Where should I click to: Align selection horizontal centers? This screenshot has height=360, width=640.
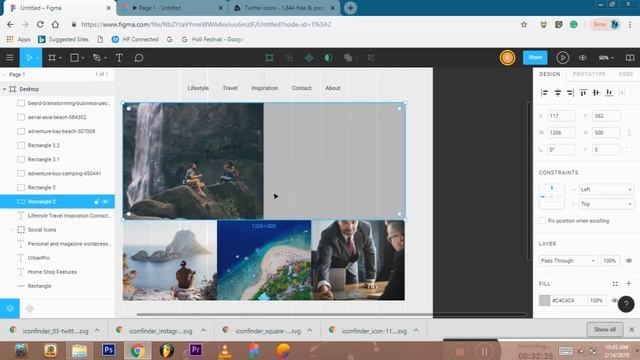tap(558, 93)
